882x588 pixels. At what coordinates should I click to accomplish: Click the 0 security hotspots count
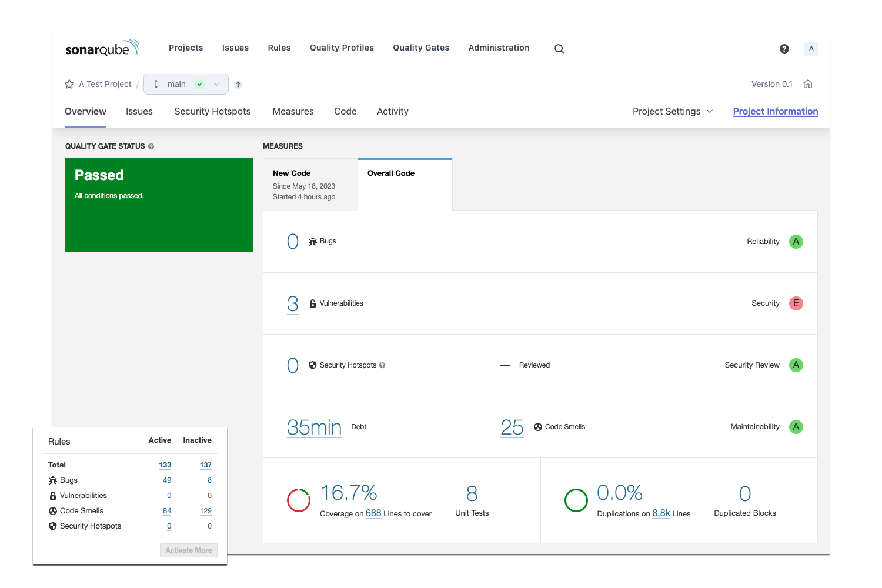tap(293, 365)
